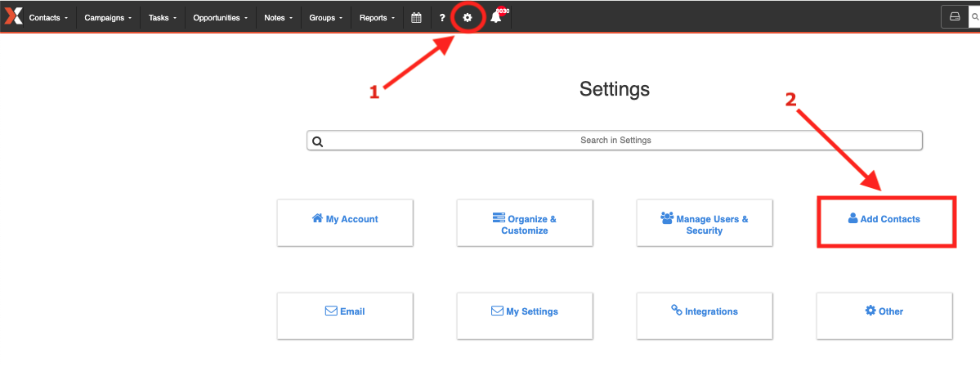This screenshot has width=980, height=367.
Task: Open the Contacts dropdown menu
Action: [49, 17]
